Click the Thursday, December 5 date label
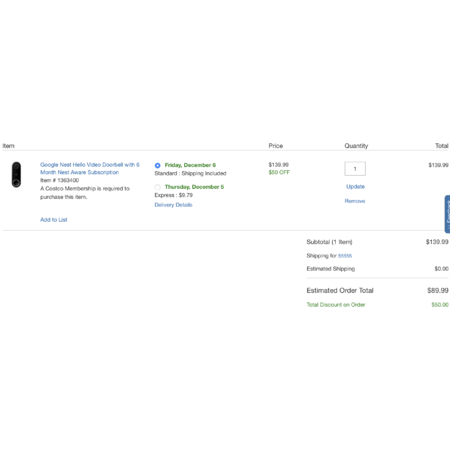Viewport: 450px width, 450px height. point(194,187)
